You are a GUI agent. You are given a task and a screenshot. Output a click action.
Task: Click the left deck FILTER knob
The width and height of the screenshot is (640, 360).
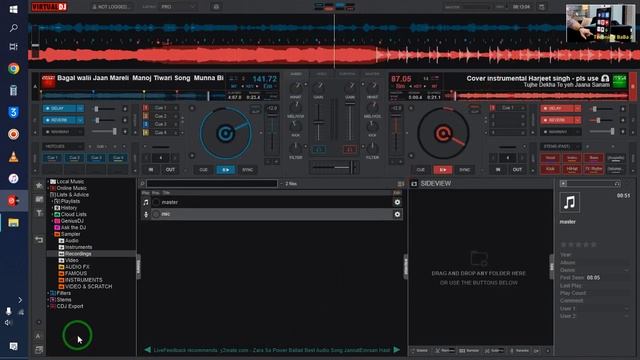pyautogui.click(x=296, y=148)
